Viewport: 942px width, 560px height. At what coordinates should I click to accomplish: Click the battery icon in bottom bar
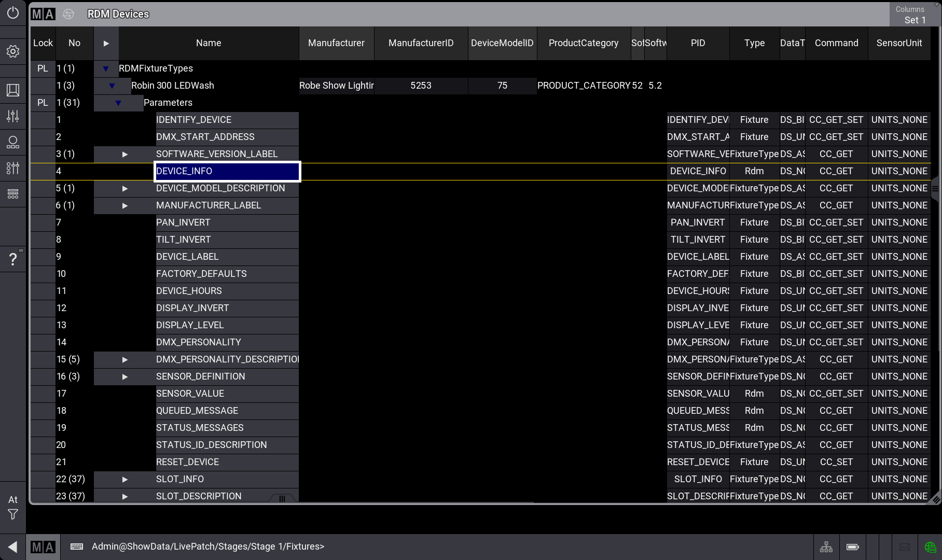[852, 547]
